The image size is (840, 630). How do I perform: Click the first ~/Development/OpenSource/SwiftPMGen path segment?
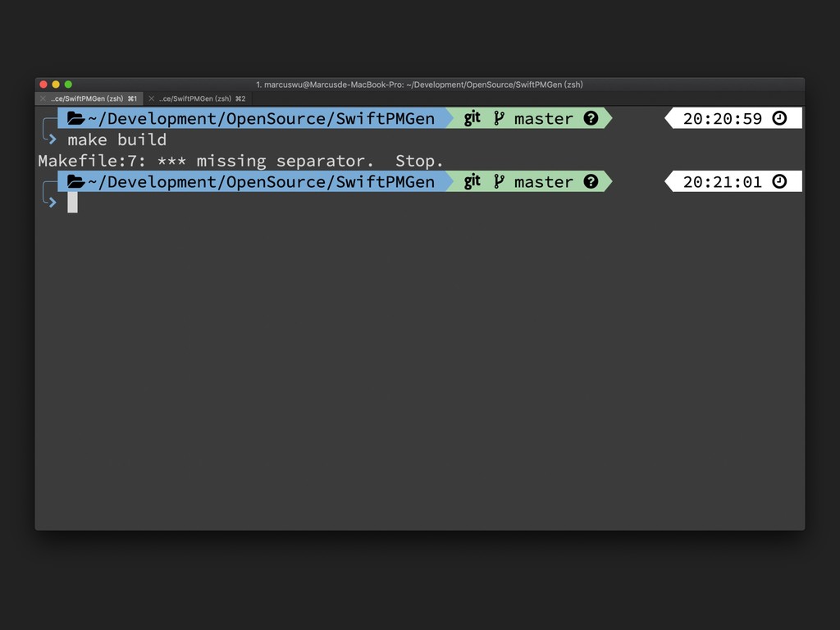click(262, 118)
